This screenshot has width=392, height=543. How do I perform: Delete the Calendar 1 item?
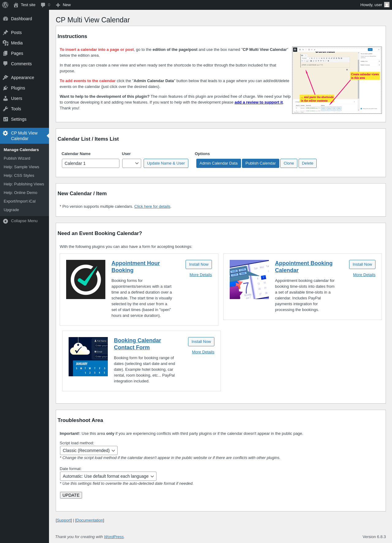pyautogui.click(x=307, y=163)
